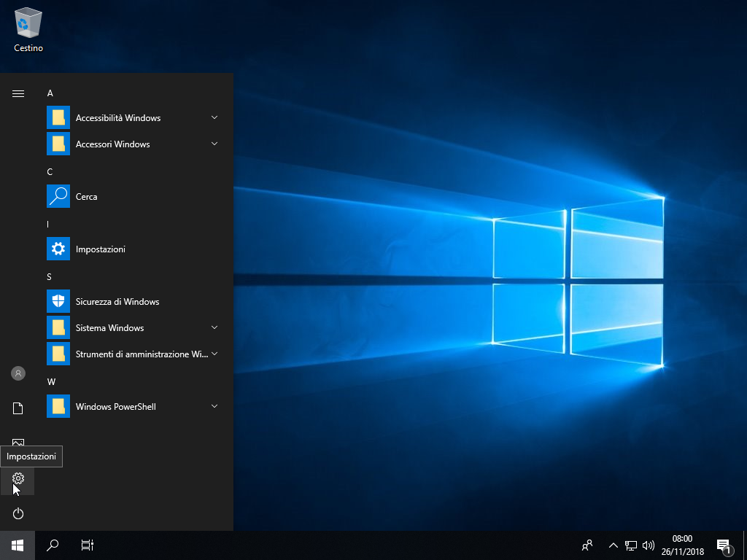The image size is (747, 560).
Task: Click the Show desktop strip on the taskbar
Action: (745, 545)
